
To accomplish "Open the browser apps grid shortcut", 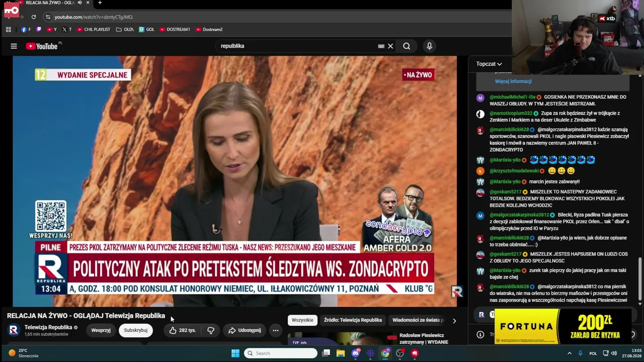I will point(8,30).
